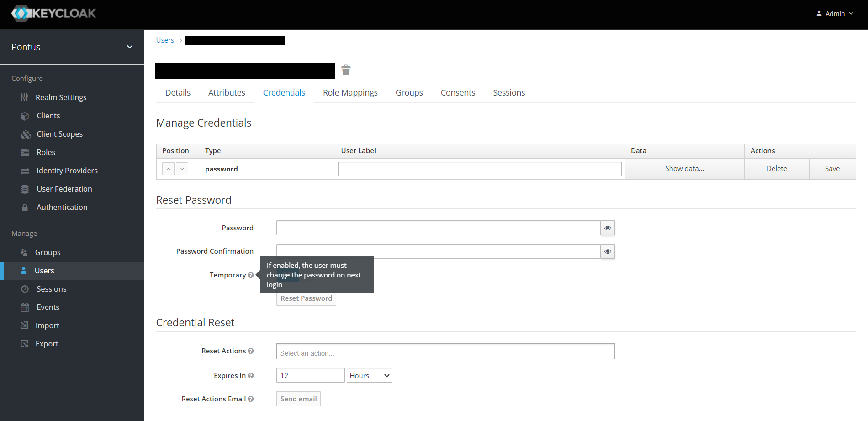Click Show data... for password credential
Screen dimensions: 868x421
coord(684,169)
